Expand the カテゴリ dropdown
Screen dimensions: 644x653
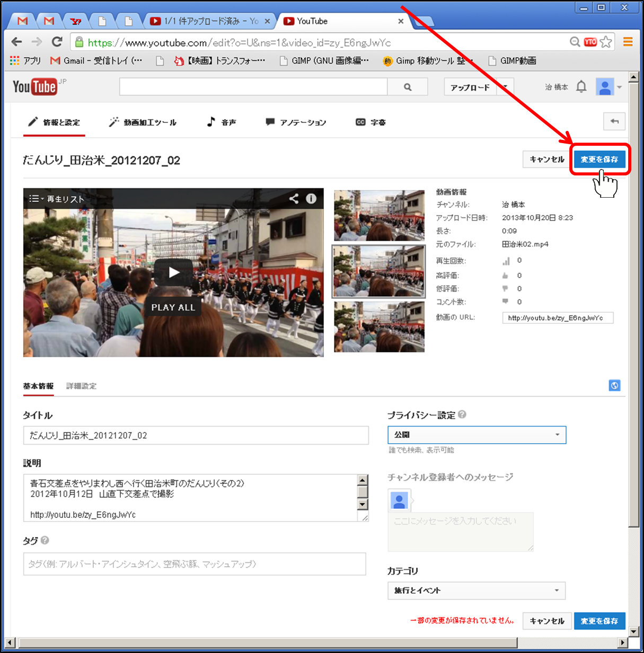click(x=476, y=590)
